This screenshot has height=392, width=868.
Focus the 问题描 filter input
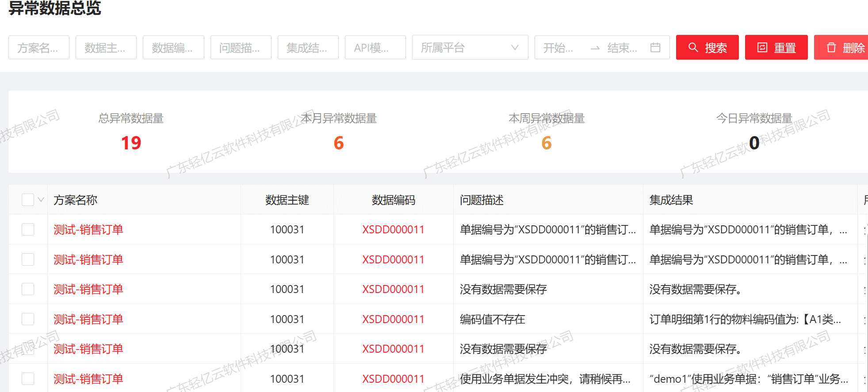pos(241,47)
